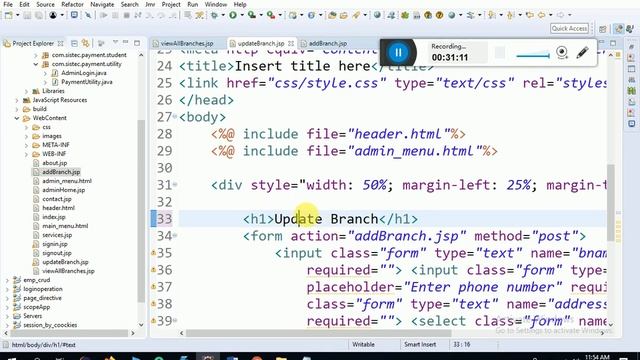Click the editor vertical scrollbar
640x360 pixels.
pos(611,202)
